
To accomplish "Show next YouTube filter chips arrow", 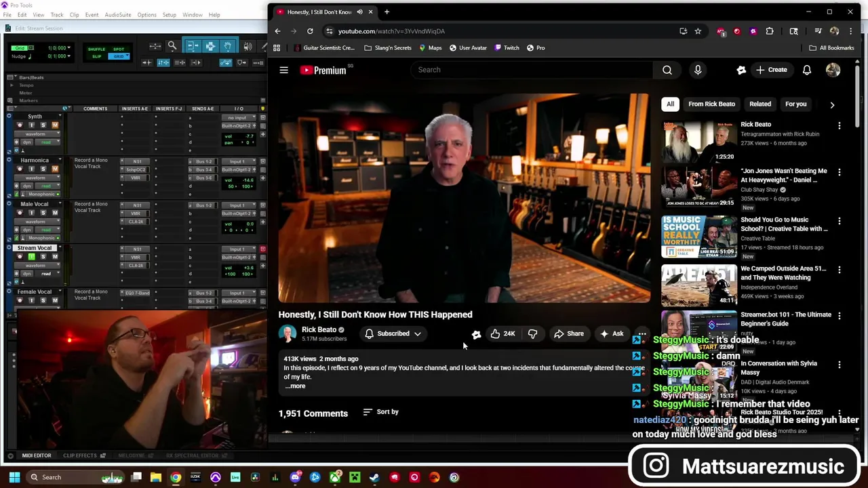I will tap(832, 104).
